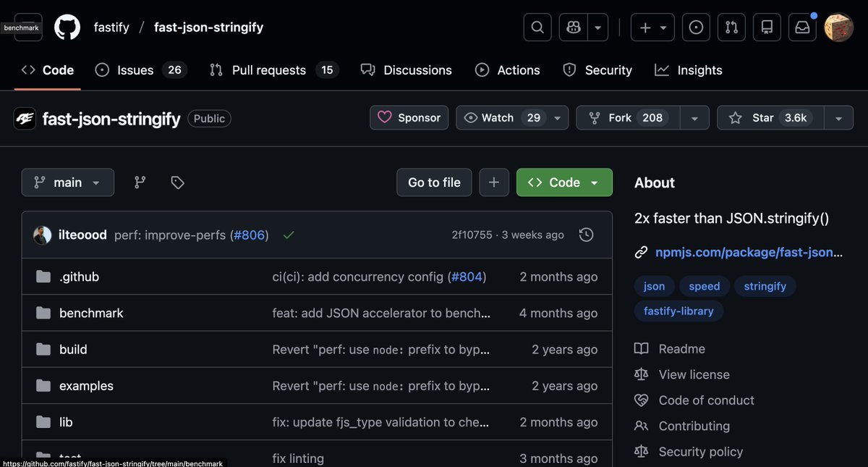Viewport: 868px width, 467px height.
Task: Open the green Code dropdown
Action: (564, 182)
